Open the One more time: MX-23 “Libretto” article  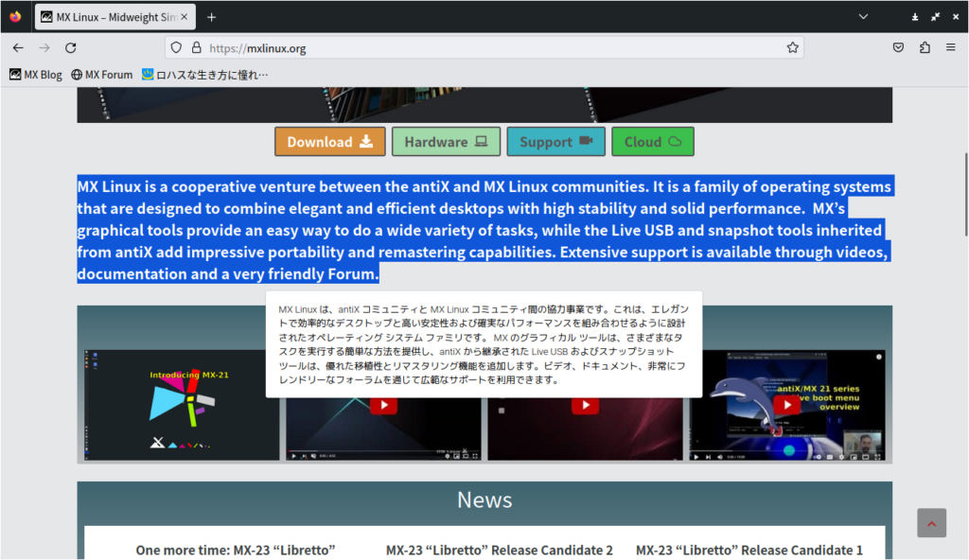tap(236, 551)
